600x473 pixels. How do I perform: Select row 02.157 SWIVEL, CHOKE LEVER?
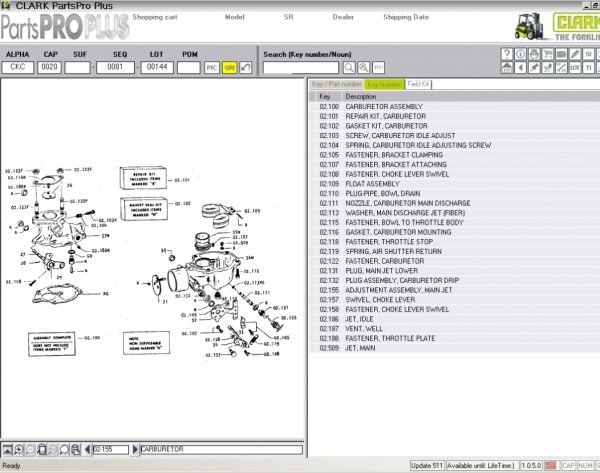[454, 300]
